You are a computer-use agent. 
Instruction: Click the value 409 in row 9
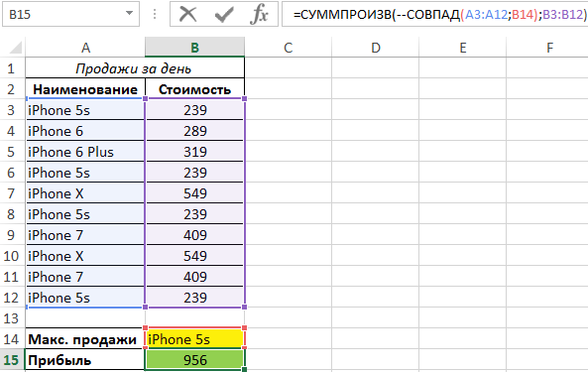[195, 235]
